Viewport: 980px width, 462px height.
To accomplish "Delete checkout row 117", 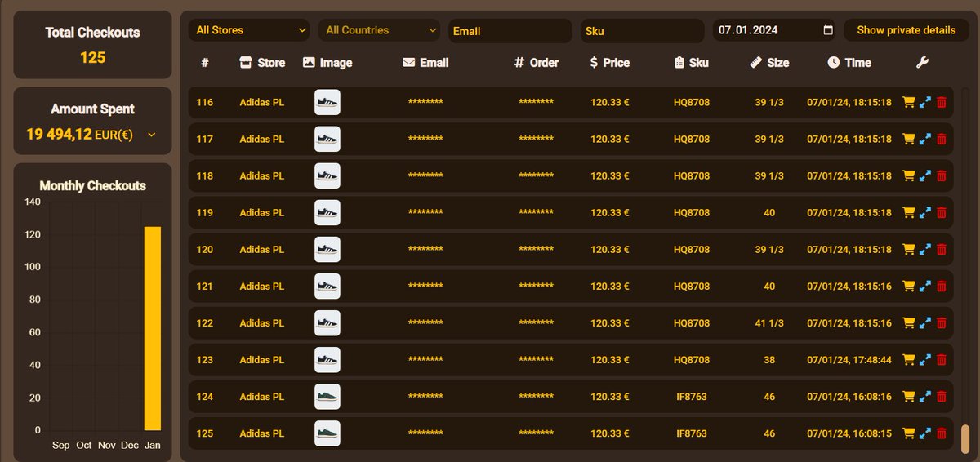I will (942, 139).
